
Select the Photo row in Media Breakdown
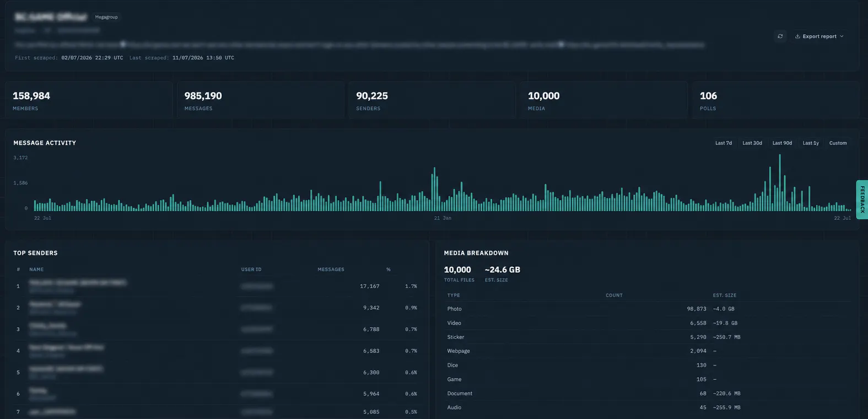point(648,309)
